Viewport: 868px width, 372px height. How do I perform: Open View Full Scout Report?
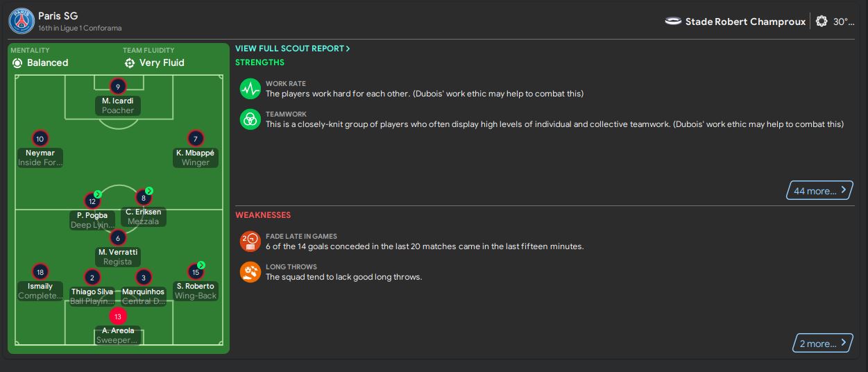292,49
